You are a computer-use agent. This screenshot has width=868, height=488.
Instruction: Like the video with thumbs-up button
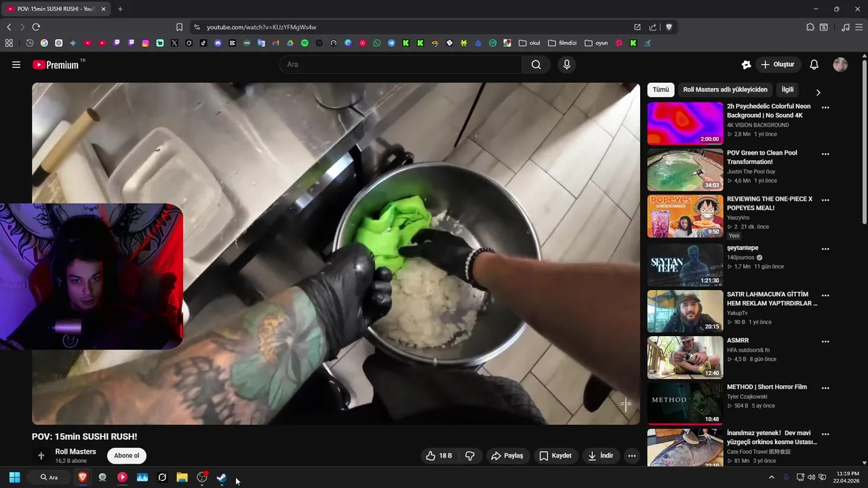(x=439, y=455)
